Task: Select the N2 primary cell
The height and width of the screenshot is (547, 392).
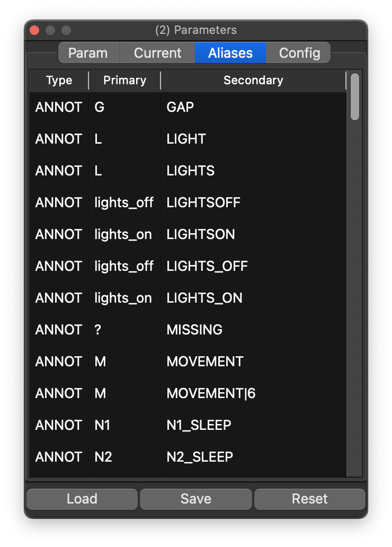Action: pos(103,457)
